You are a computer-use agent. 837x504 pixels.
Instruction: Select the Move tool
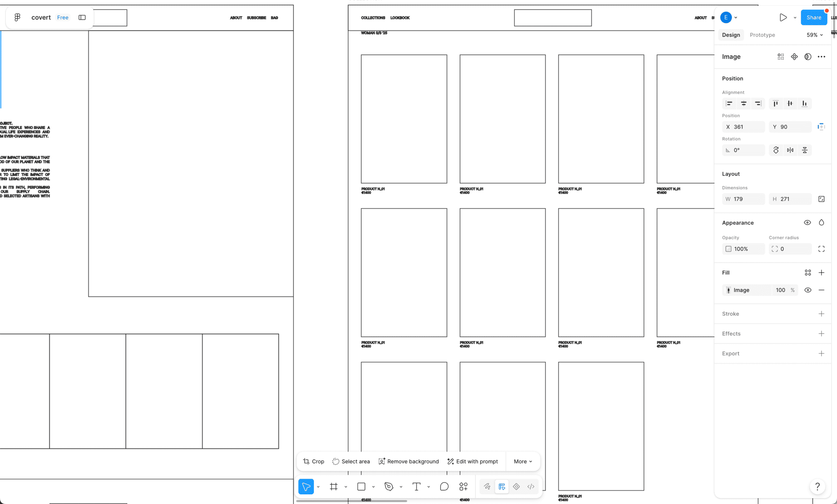click(306, 486)
